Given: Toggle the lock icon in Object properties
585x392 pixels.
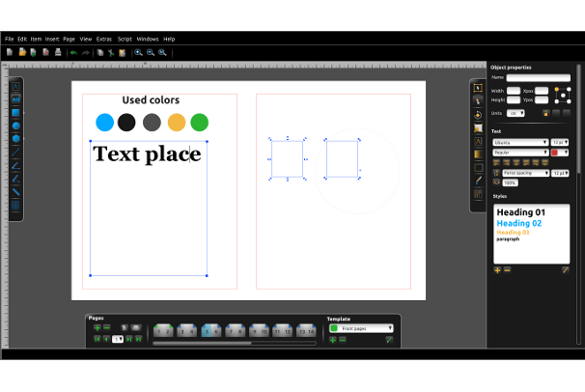Looking at the screenshot, I should coord(544,113).
